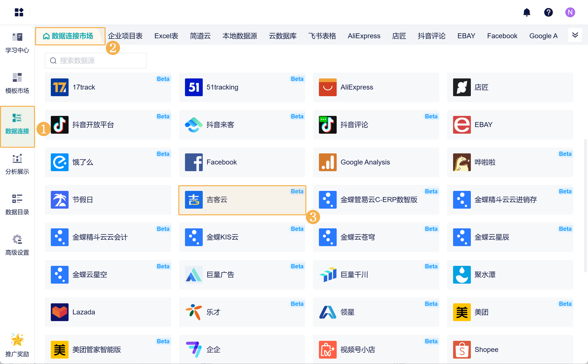This screenshot has width=588, height=364.
Task: Click the help question mark icon
Action: (x=548, y=12)
